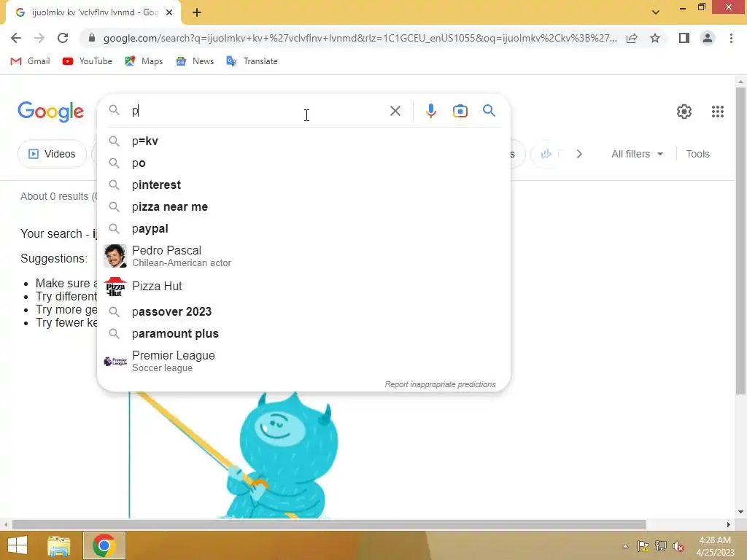Image resolution: width=747 pixels, height=560 pixels.
Task: Open Chrome's three-dot menu
Action: tap(731, 38)
